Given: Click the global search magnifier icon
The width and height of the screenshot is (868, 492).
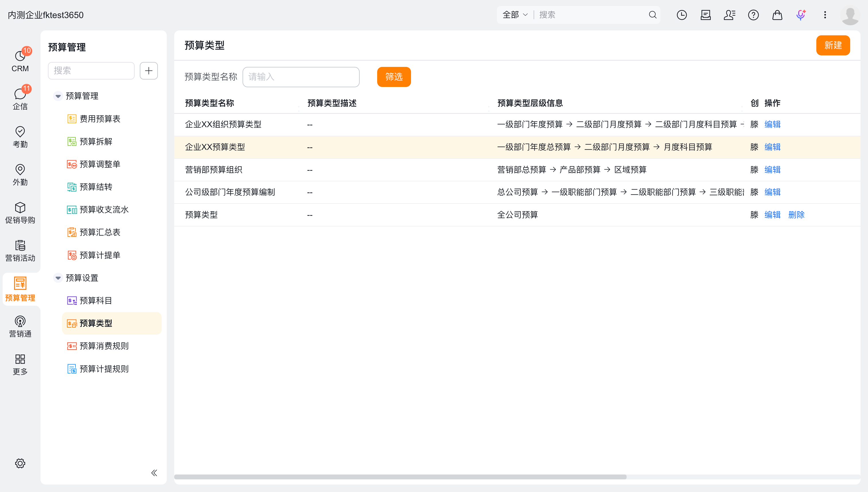Looking at the screenshot, I should [x=652, y=15].
